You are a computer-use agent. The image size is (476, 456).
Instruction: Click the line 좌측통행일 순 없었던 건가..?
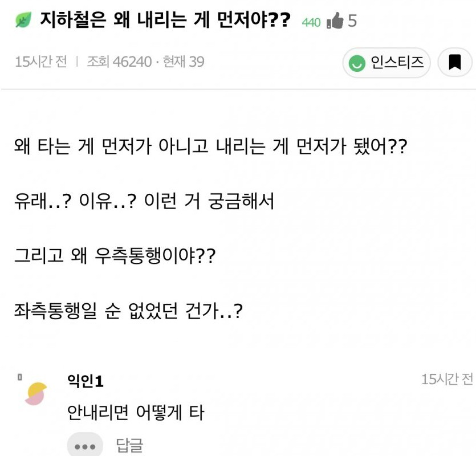(x=129, y=310)
